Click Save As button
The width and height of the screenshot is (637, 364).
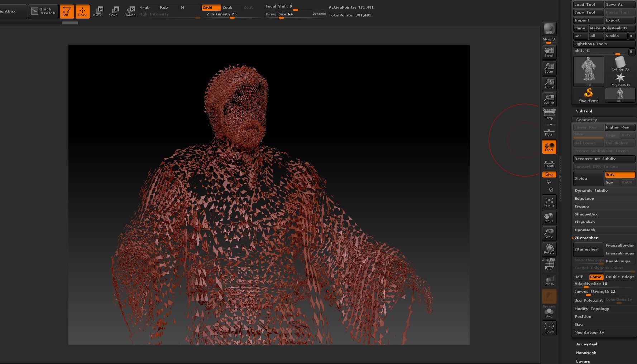coord(620,5)
